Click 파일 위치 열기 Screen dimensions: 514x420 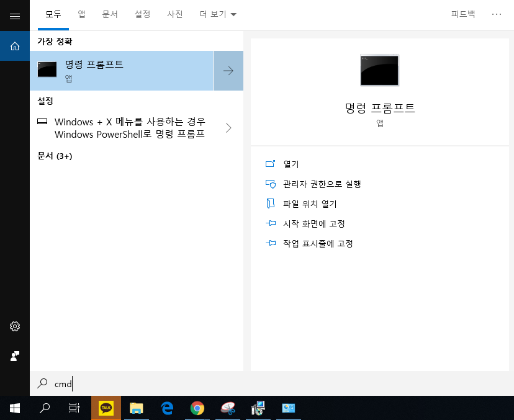310,203
